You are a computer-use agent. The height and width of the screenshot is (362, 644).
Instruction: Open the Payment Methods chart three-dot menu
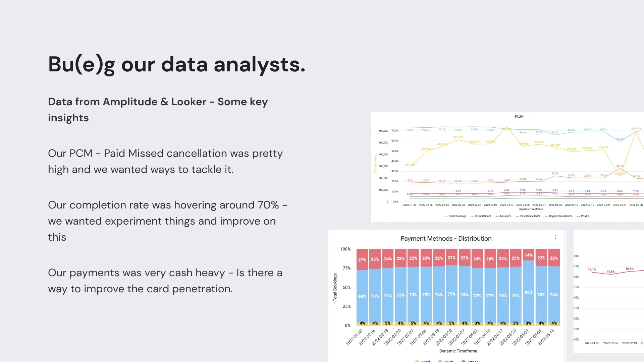(x=555, y=237)
